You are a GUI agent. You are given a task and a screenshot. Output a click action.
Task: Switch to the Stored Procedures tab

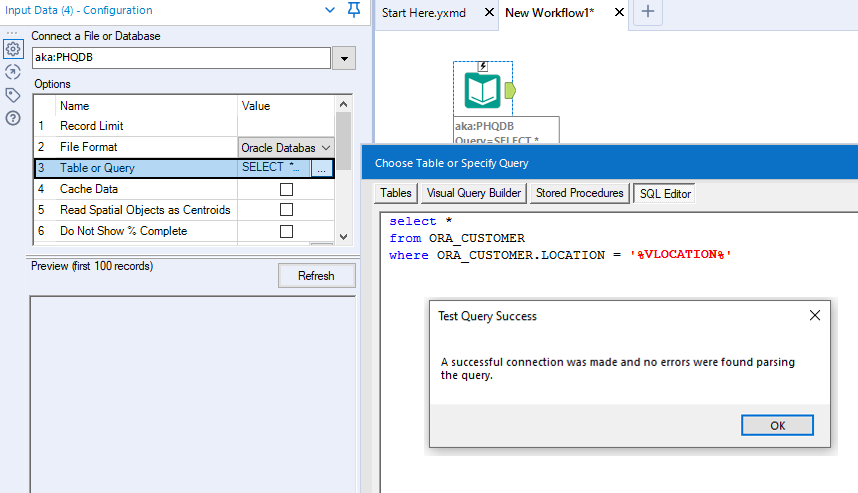579,193
